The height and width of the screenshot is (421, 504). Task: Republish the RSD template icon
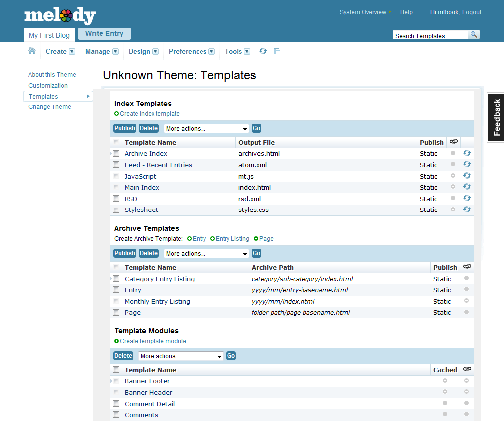coord(467,198)
